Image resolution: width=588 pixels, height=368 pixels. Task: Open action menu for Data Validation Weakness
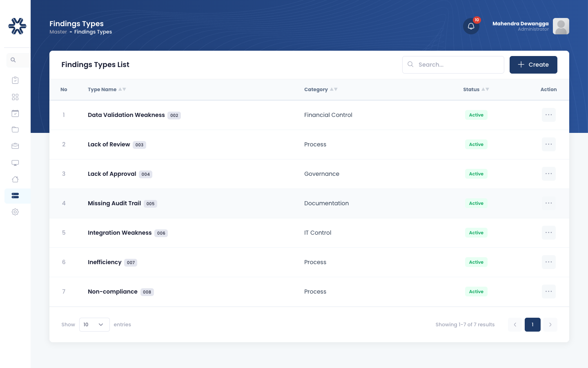click(549, 115)
